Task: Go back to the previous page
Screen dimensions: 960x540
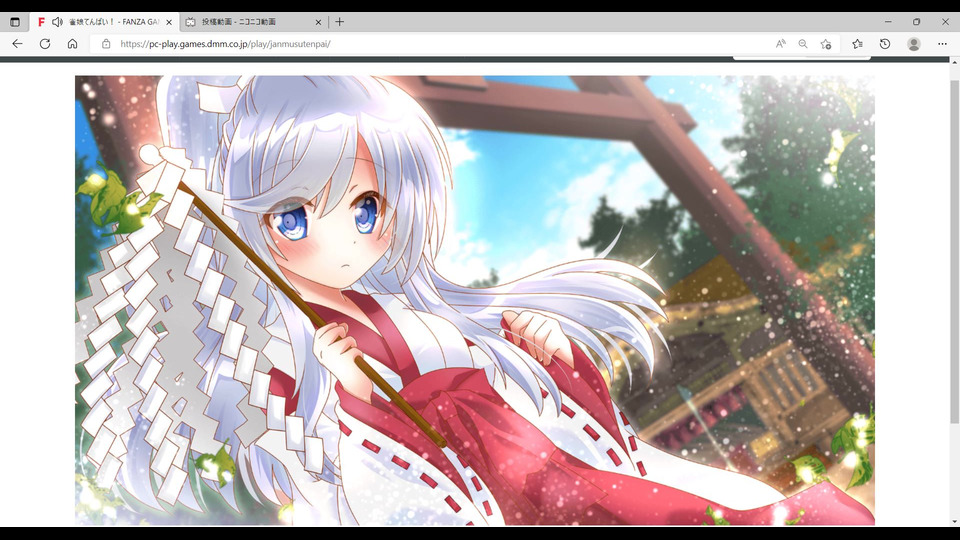Action: coord(17,44)
